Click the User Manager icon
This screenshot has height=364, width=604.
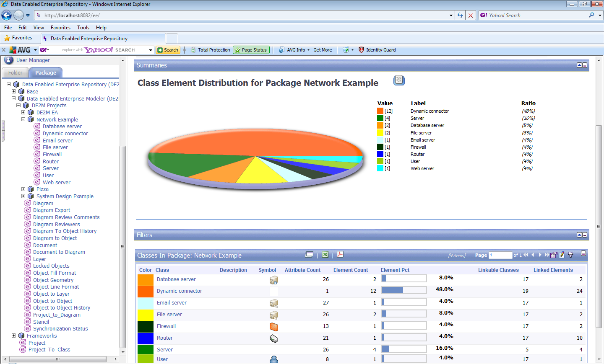pyautogui.click(x=9, y=60)
